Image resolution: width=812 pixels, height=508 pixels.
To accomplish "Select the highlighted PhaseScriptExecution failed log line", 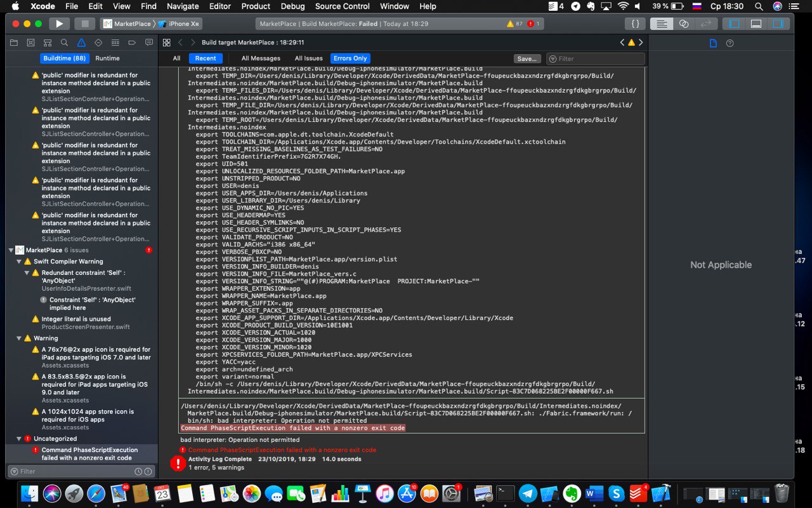I will pos(293,428).
